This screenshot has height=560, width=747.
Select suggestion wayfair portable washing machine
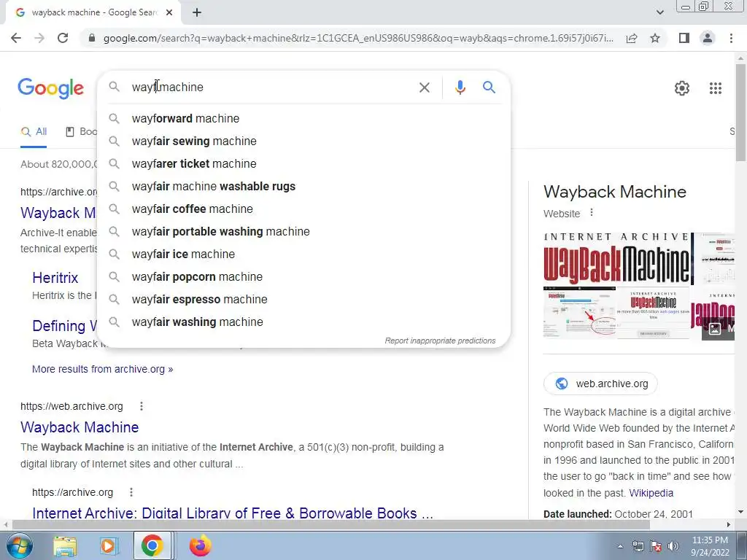(x=303, y=231)
